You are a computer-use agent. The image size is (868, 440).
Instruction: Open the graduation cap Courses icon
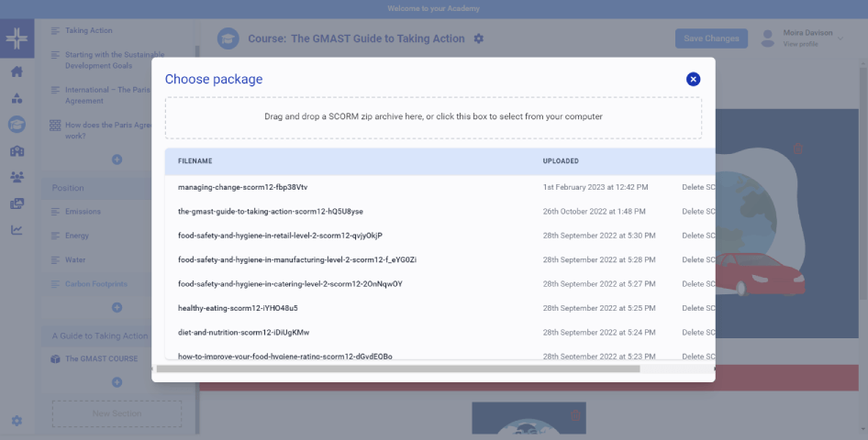[17, 125]
